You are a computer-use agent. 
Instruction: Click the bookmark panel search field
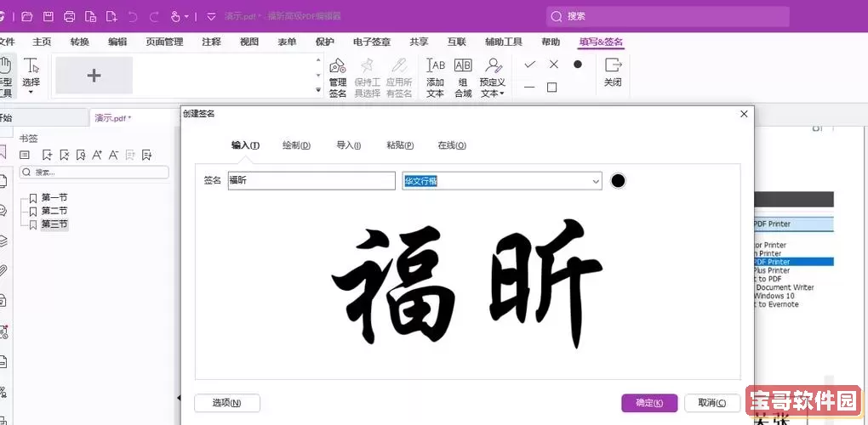pos(94,173)
